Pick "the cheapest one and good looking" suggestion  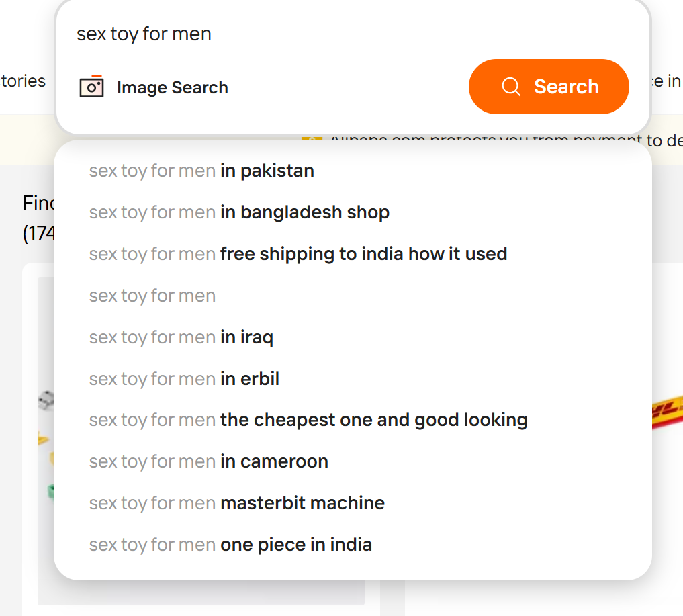pyautogui.click(x=308, y=421)
